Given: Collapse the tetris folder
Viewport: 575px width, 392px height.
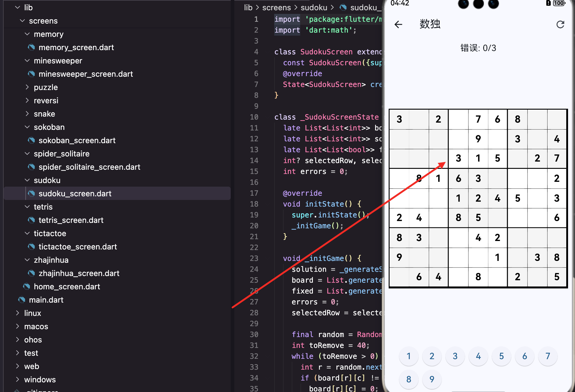Looking at the screenshot, I should pos(27,207).
